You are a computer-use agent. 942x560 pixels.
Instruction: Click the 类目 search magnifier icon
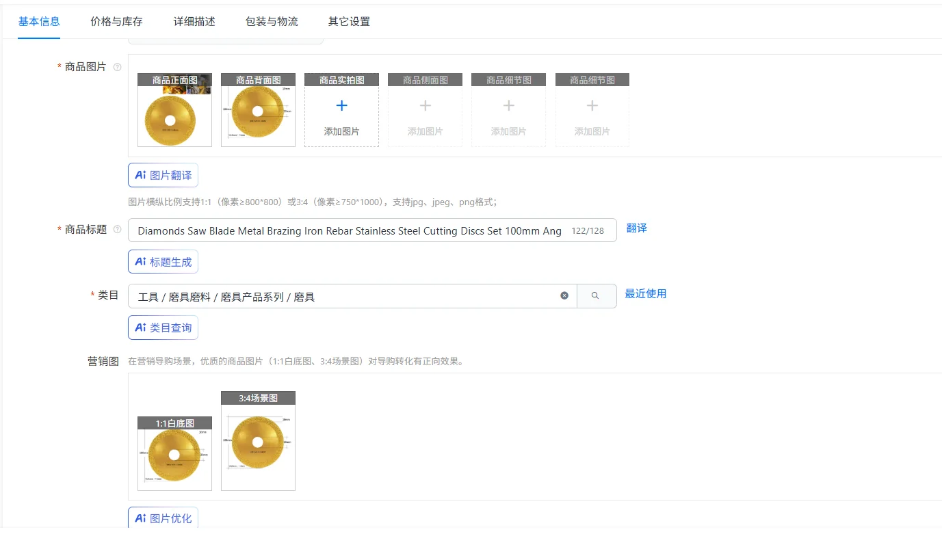(596, 296)
